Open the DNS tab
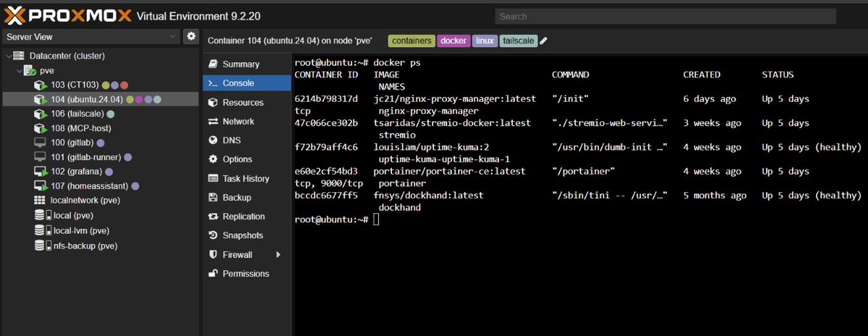Image resolution: width=868 pixels, height=336 pixels. pos(247,140)
